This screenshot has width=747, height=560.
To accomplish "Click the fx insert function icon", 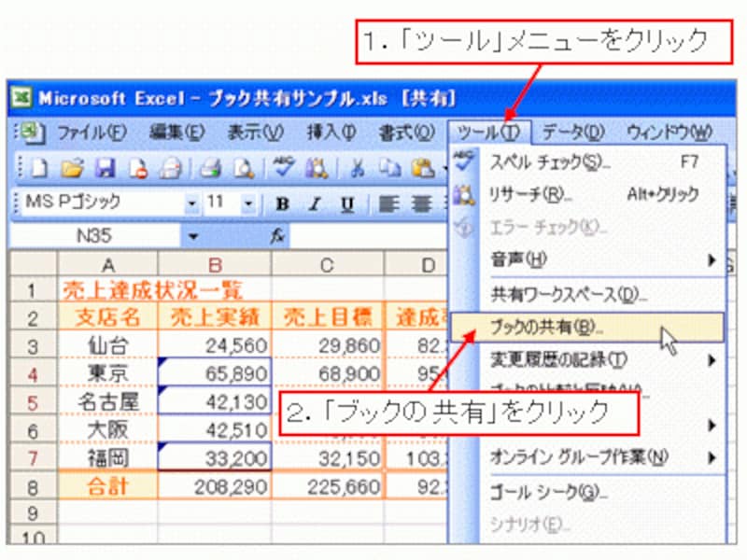I will pyautogui.click(x=277, y=235).
